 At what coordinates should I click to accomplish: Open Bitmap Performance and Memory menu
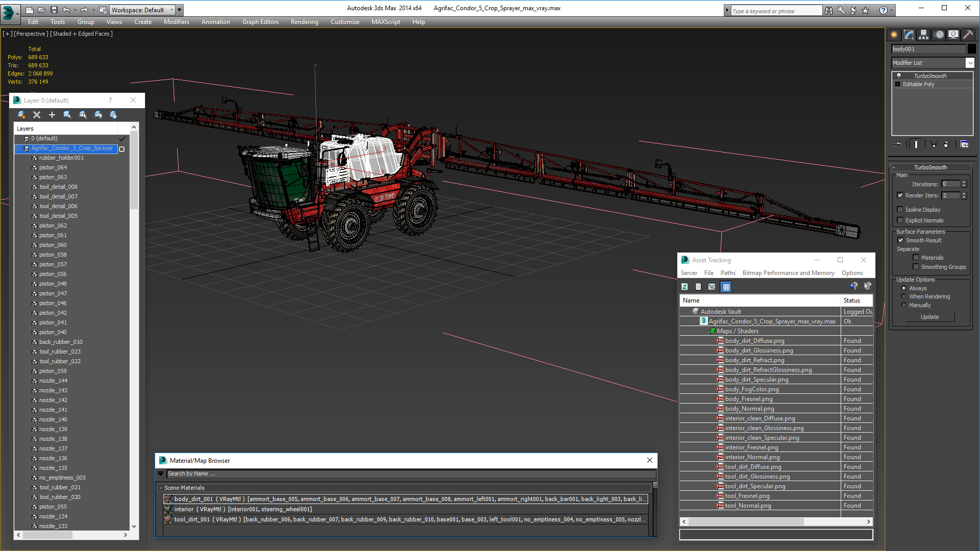click(x=789, y=273)
